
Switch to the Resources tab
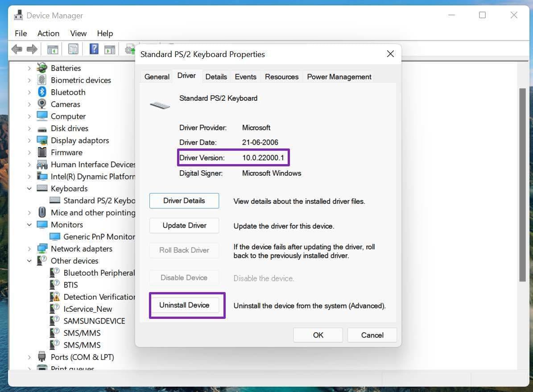[281, 77]
